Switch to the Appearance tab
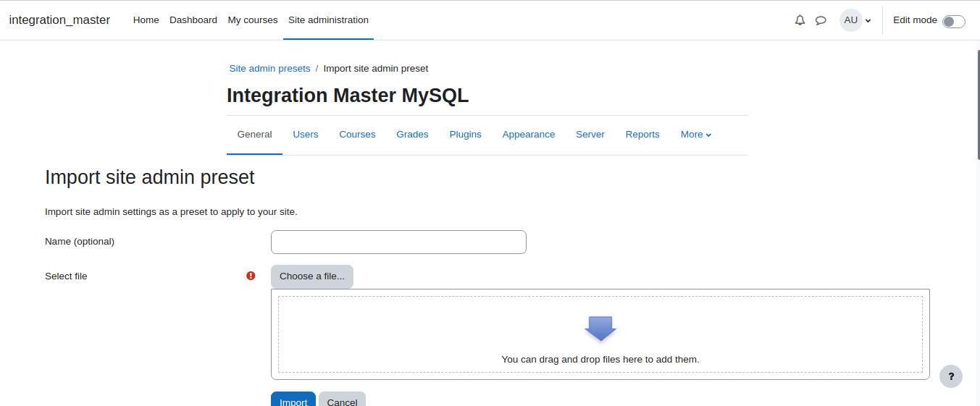The width and height of the screenshot is (980, 406). tap(529, 135)
